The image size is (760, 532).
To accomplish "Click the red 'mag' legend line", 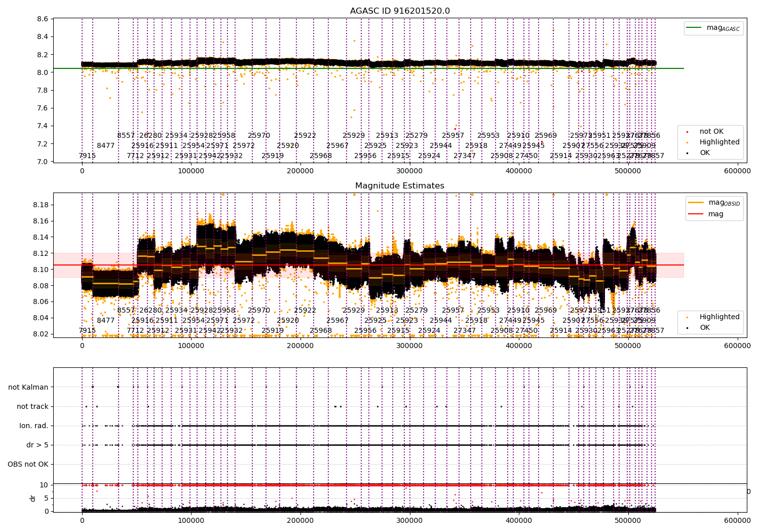I will point(696,214).
